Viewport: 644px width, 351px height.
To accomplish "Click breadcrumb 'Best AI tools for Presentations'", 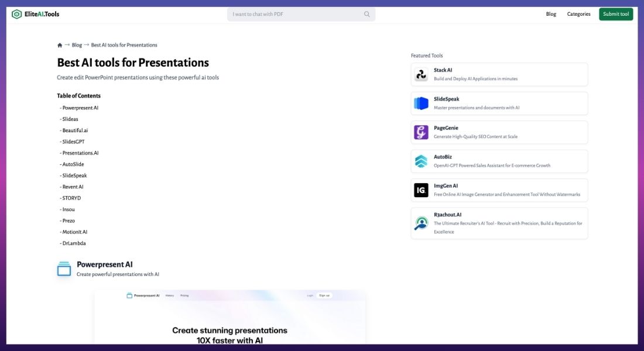I will point(124,45).
